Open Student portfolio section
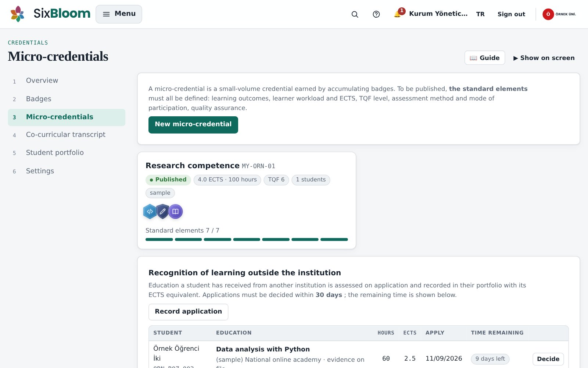 coord(67,153)
